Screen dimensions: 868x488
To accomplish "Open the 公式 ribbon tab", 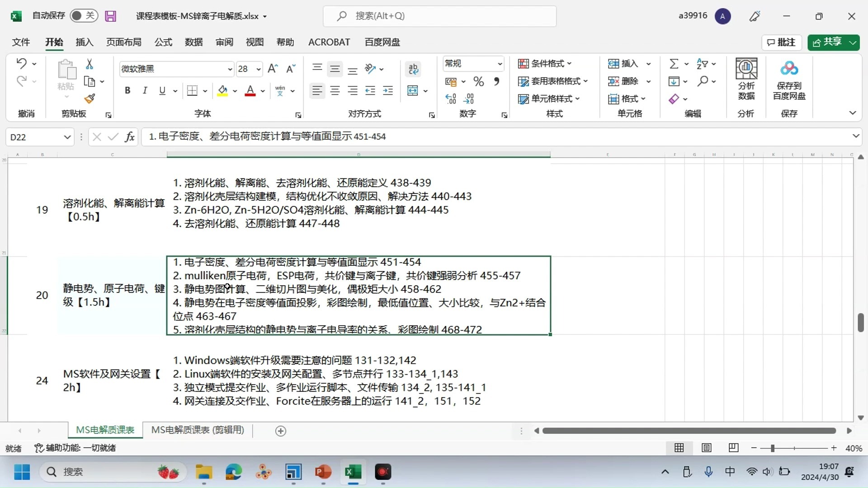I will [x=163, y=42].
